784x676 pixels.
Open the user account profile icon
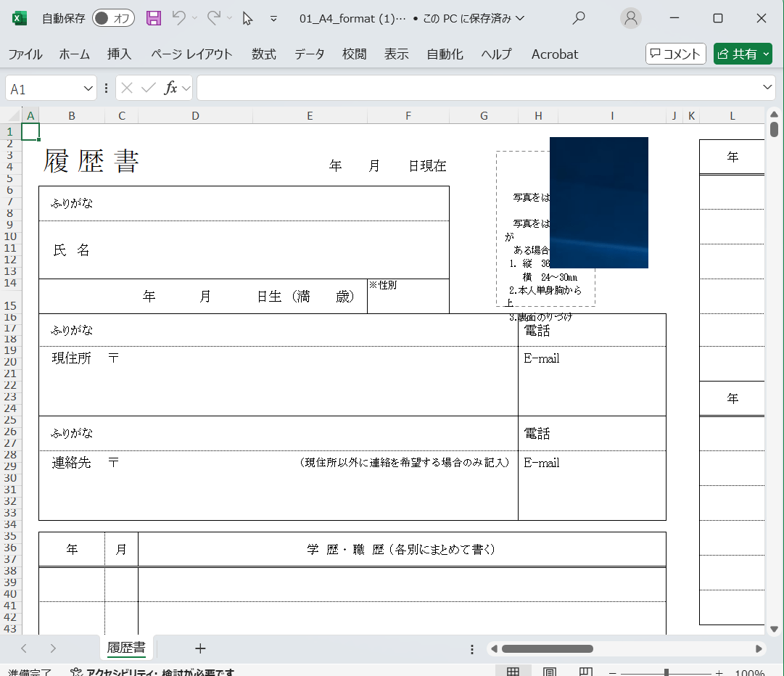pyautogui.click(x=631, y=19)
